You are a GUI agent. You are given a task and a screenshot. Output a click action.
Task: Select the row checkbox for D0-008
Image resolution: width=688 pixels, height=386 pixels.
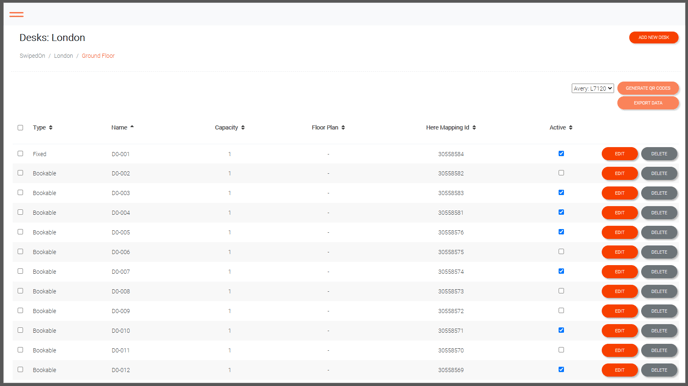tap(20, 291)
